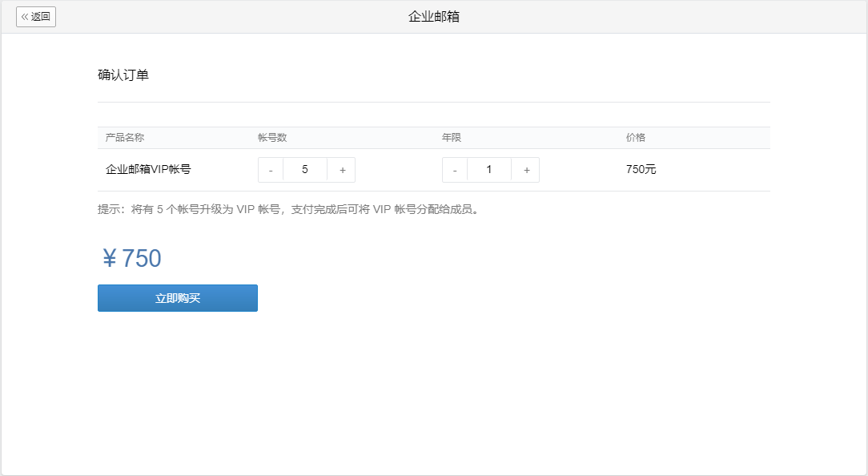Focus the 帐号数 quantity field showing 5
This screenshot has width=868, height=476.
305,170
